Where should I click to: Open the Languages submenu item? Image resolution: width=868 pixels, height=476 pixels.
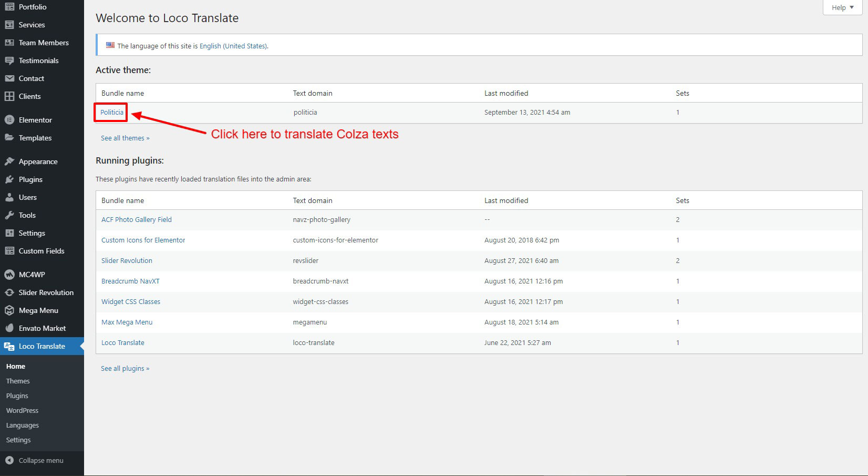pyautogui.click(x=23, y=425)
